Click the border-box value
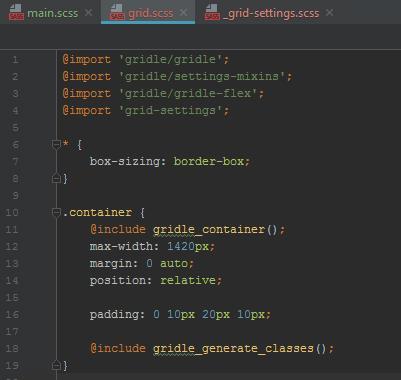This screenshot has height=380, width=401. [x=209, y=162]
